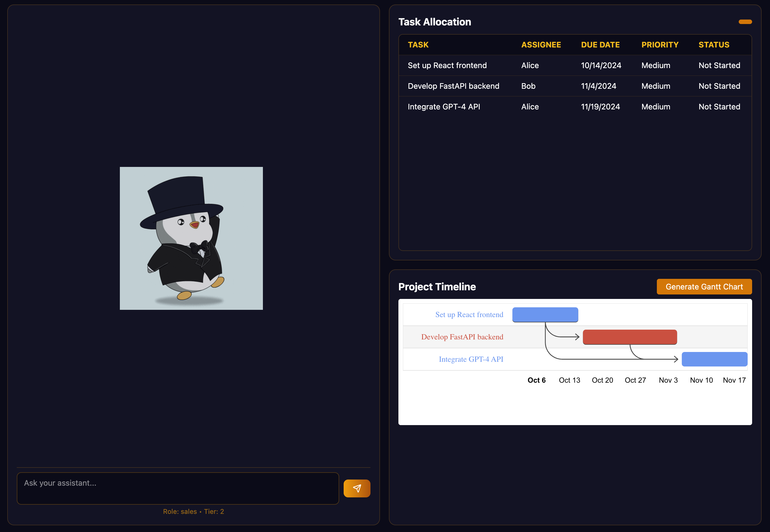Image resolution: width=770 pixels, height=532 pixels.
Task: Click the penguin avatar image
Action: click(x=191, y=238)
